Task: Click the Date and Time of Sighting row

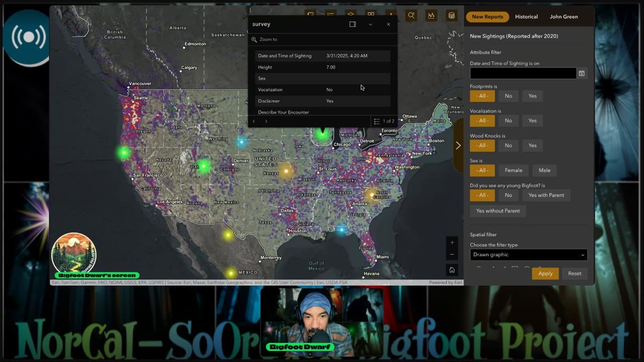Action: click(323, 56)
